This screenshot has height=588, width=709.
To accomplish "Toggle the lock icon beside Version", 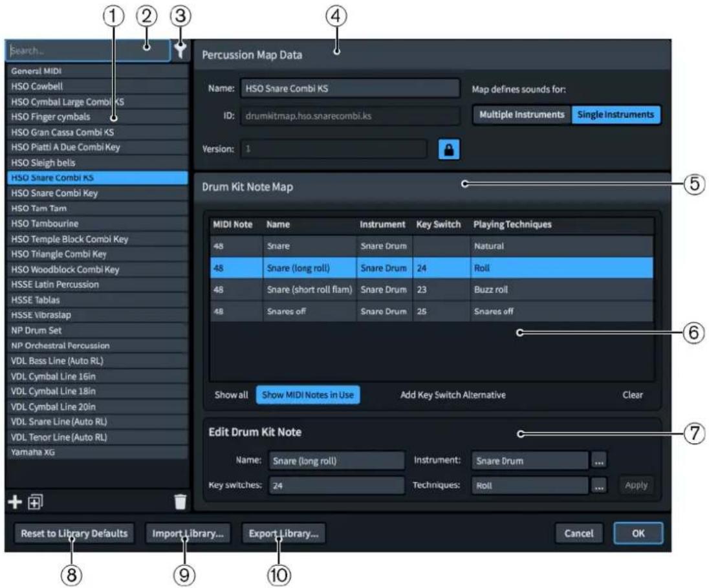I will coord(448,149).
